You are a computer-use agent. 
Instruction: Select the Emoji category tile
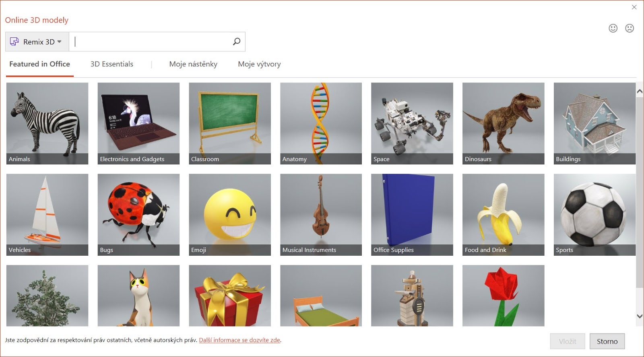click(230, 214)
